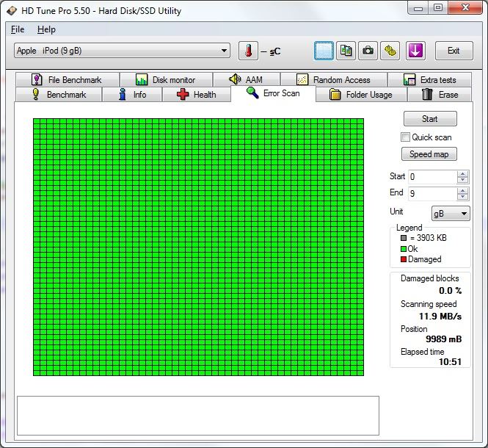This screenshot has width=488, height=448.
Task: Click into the End value field
Action: click(x=431, y=194)
